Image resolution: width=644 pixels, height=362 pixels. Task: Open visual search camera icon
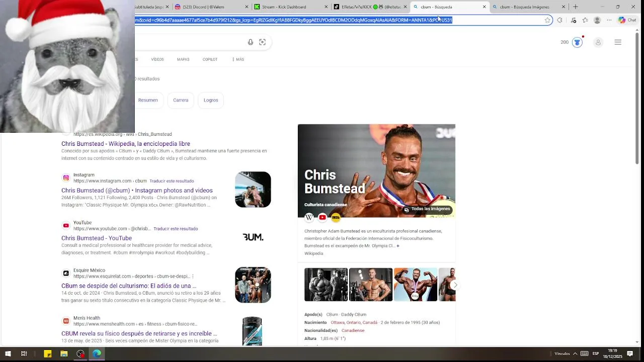point(262,42)
